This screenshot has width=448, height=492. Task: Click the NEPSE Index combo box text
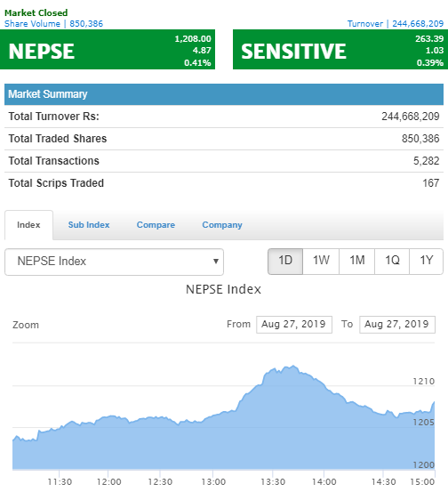(x=52, y=261)
